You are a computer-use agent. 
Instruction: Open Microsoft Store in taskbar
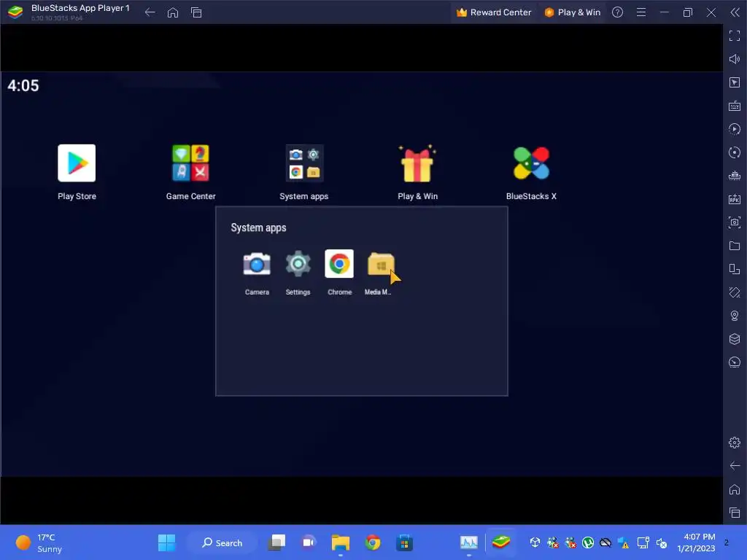[x=404, y=542]
